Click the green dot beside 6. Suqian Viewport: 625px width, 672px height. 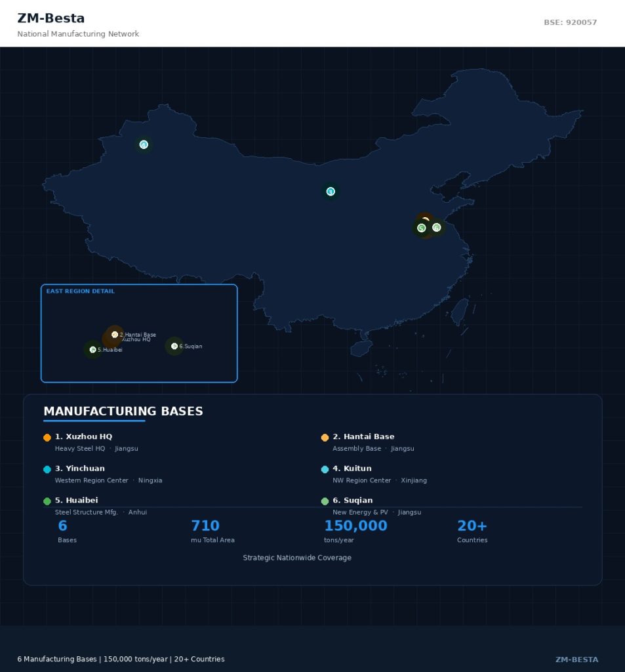pos(325,501)
